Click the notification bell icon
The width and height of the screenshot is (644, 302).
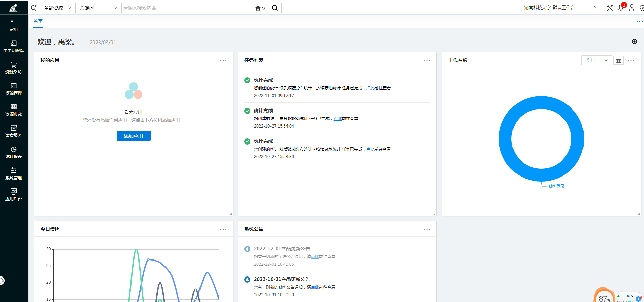click(621, 8)
